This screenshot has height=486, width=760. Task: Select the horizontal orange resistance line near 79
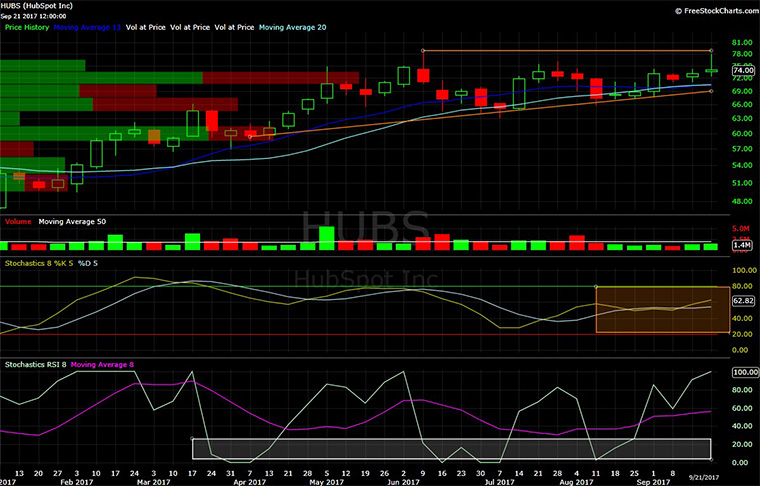[x=567, y=50]
